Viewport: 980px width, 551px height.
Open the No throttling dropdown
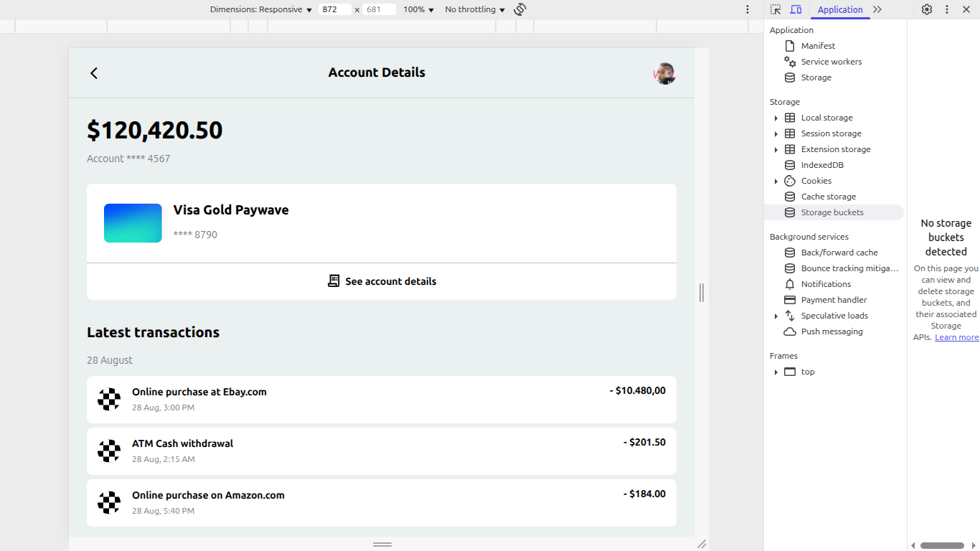pyautogui.click(x=475, y=9)
